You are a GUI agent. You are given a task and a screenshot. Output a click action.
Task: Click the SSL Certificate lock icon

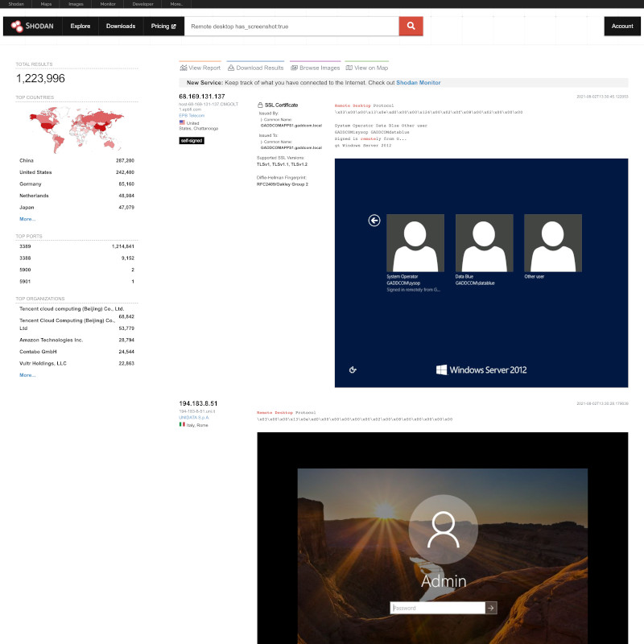(x=260, y=105)
